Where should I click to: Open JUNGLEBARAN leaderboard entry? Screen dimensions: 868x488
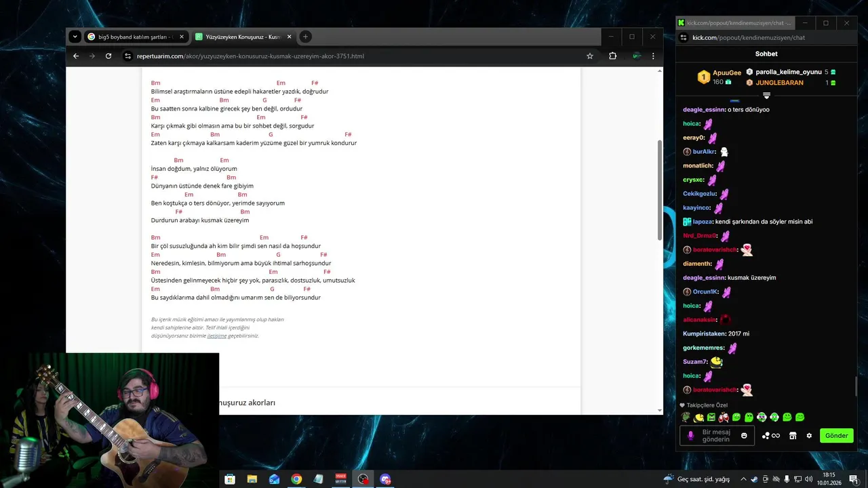coord(791,83)
